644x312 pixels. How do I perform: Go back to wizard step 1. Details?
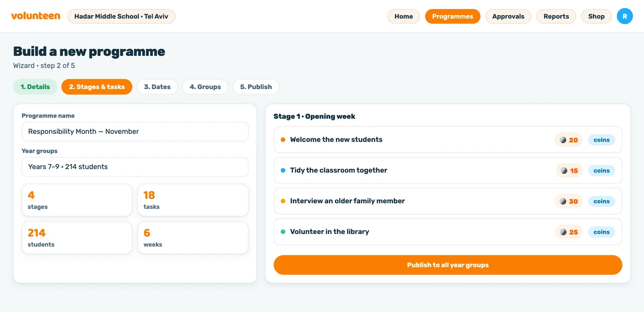point(35,87)
